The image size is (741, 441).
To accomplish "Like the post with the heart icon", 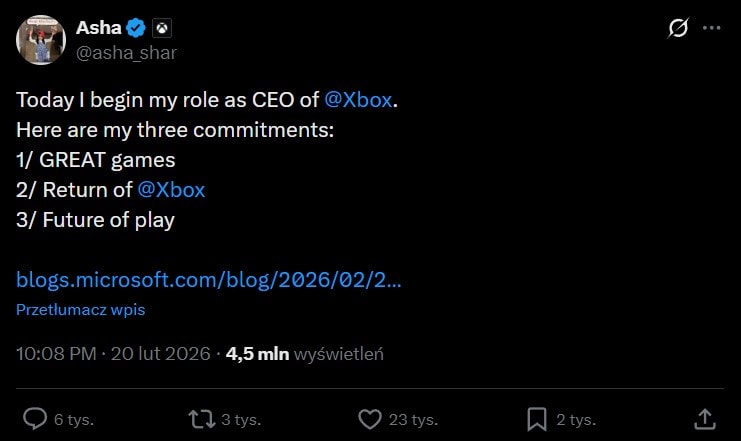I will pos(369,418).
